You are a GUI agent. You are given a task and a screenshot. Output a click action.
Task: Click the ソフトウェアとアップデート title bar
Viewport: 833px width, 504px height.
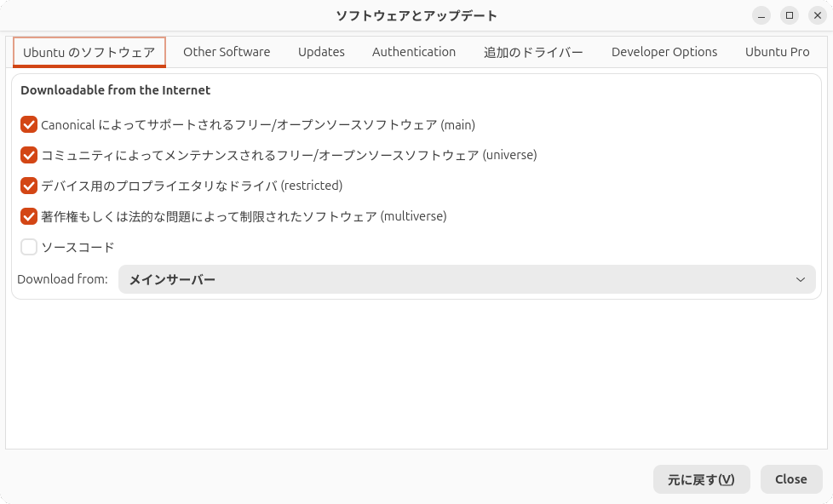point(416,15)
